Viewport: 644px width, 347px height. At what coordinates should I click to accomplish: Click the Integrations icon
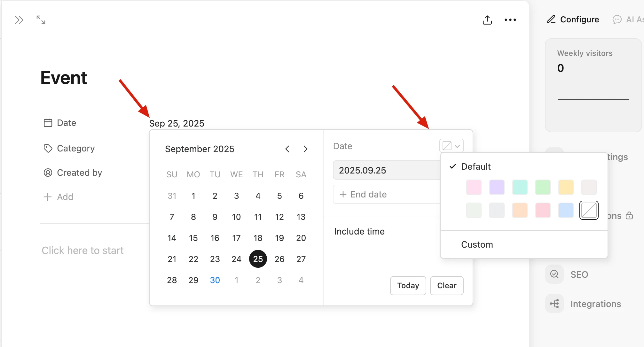[x=554, y=304]
